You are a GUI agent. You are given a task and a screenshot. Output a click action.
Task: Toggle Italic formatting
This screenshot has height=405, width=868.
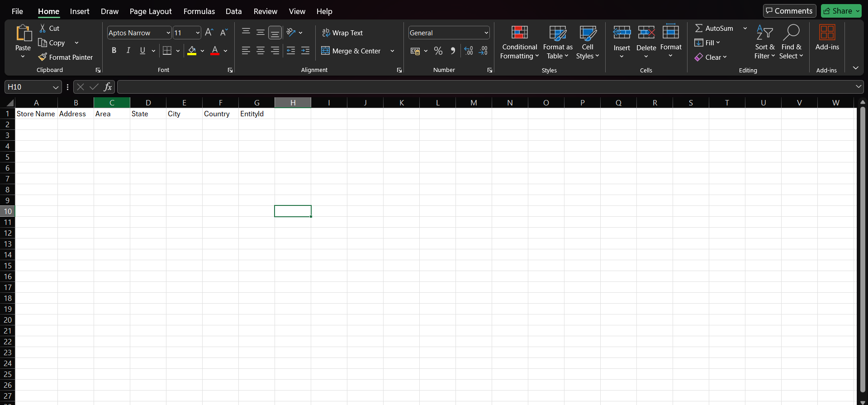pyautogui.click(x=128, y=51)
